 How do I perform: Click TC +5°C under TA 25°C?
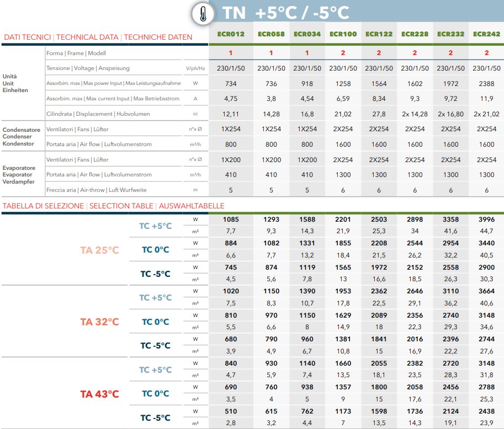[155, 226]
